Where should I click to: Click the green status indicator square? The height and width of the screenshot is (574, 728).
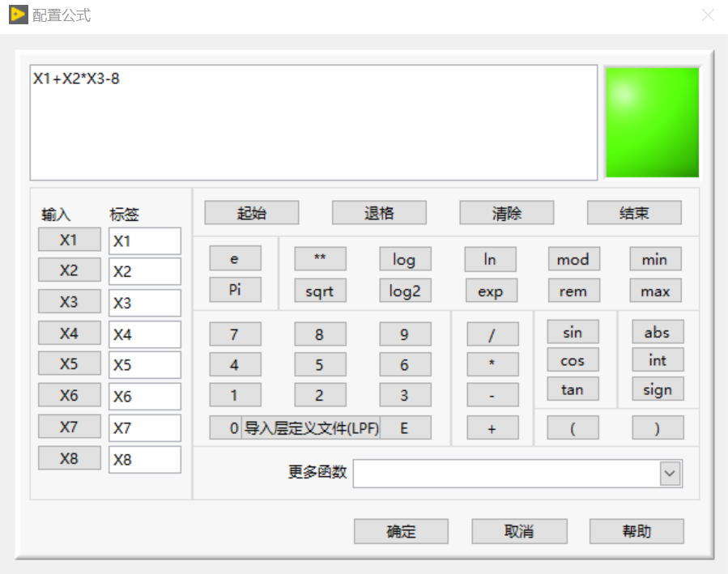pyautogui.click(x=652, y=122)
